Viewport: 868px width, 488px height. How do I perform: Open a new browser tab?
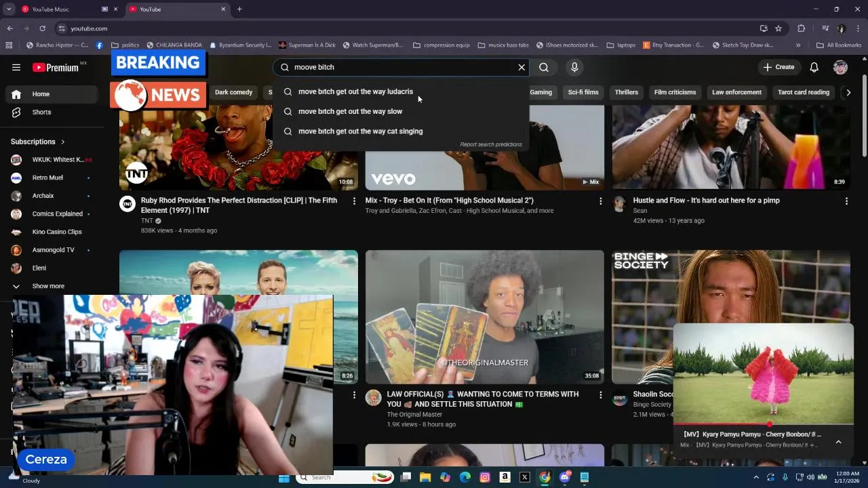239,9
